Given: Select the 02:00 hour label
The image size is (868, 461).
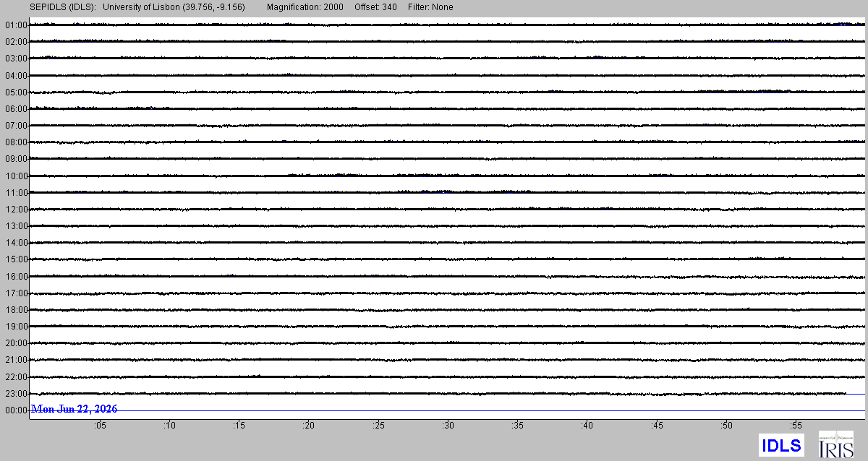Looking at the screenshot, I should pos(16,42).
